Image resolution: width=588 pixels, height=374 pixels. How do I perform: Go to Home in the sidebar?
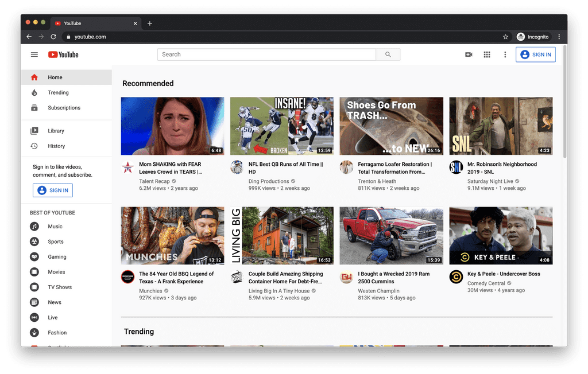[67, 77]
